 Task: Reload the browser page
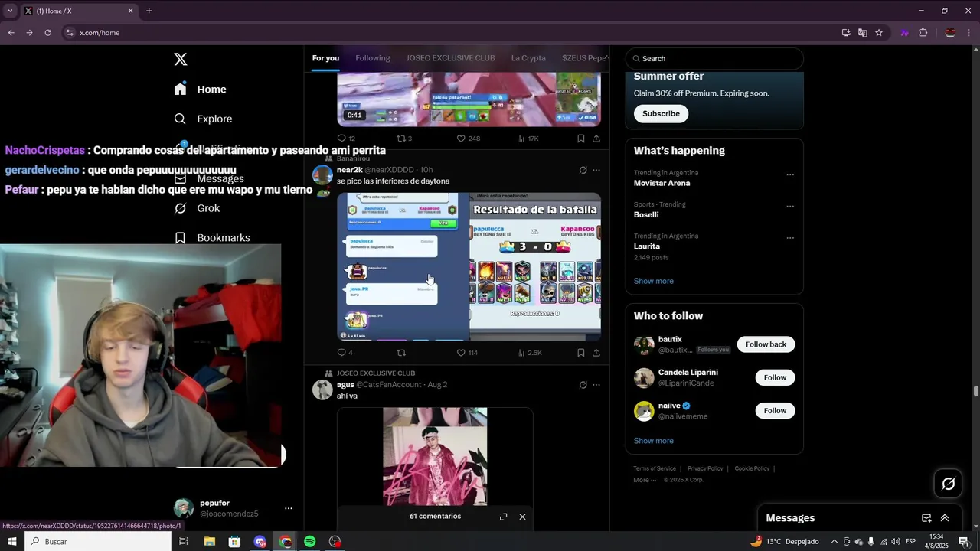tap(47, 33)
